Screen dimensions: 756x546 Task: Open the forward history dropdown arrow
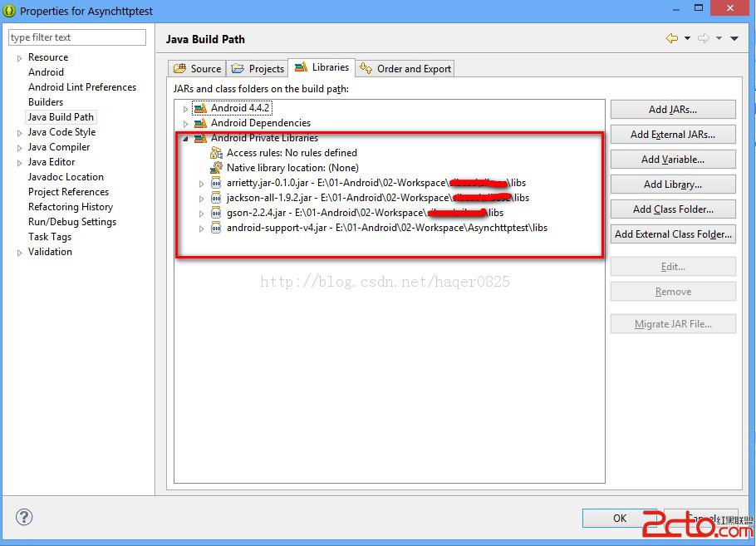719,38
